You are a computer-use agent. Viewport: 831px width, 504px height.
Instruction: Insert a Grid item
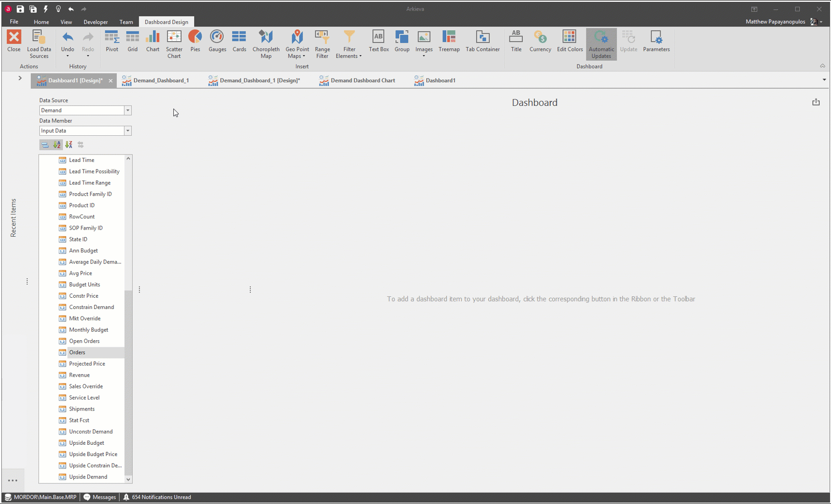click(x=133, y=41)
